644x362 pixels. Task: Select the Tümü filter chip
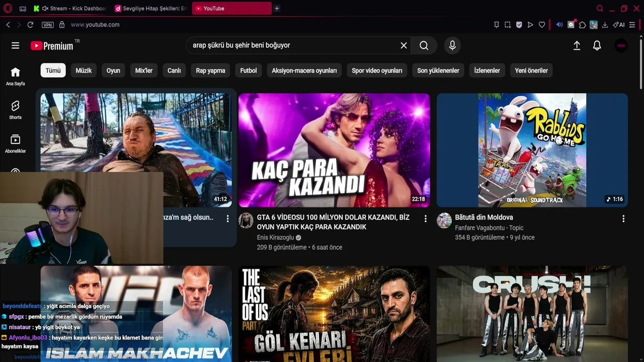point(53,70)
